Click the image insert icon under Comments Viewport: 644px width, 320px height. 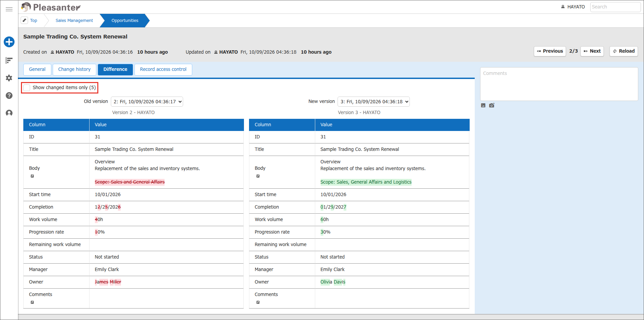[x=483, y=105]
